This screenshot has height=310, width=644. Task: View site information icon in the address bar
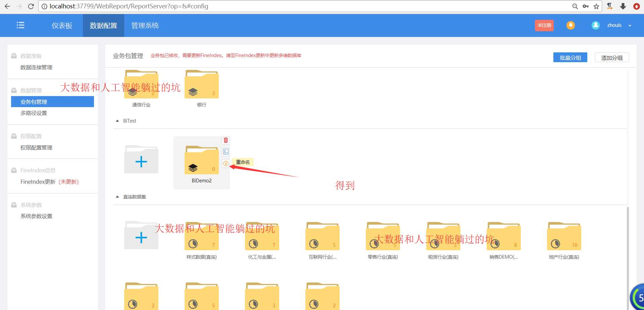[x=44, y=6]
